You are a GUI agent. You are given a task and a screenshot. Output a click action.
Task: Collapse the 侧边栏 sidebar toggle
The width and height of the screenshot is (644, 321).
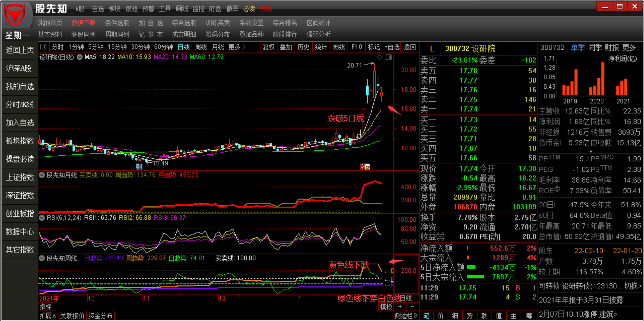click(x=406, y=316)
